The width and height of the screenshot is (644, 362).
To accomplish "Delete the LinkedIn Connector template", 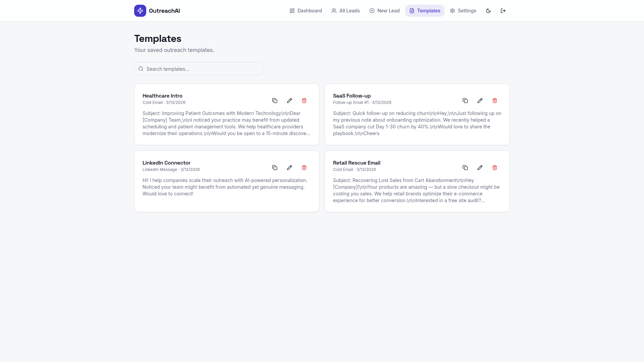I will point(304,168).
